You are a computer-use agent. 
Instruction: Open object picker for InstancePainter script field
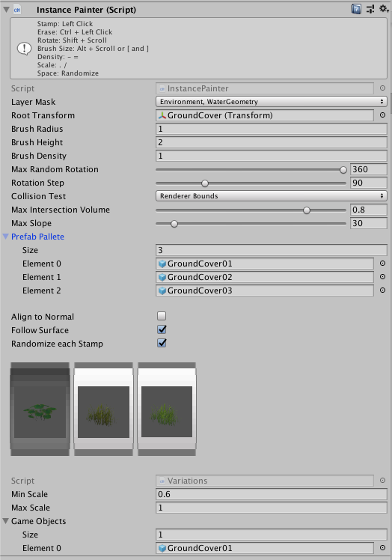point(382,88)
